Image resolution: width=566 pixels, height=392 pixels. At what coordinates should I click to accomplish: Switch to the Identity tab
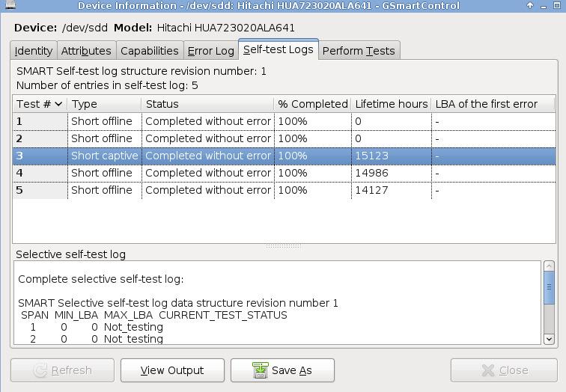point(34,51)
